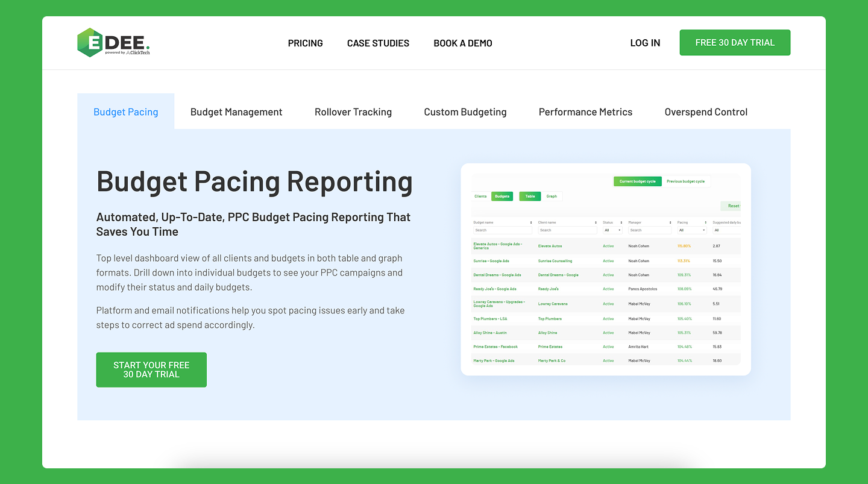Image resolution: width=868 pixels, height=484 pixels.
Task: Click the Reset button in dashboard
Action: pos(731,206)
